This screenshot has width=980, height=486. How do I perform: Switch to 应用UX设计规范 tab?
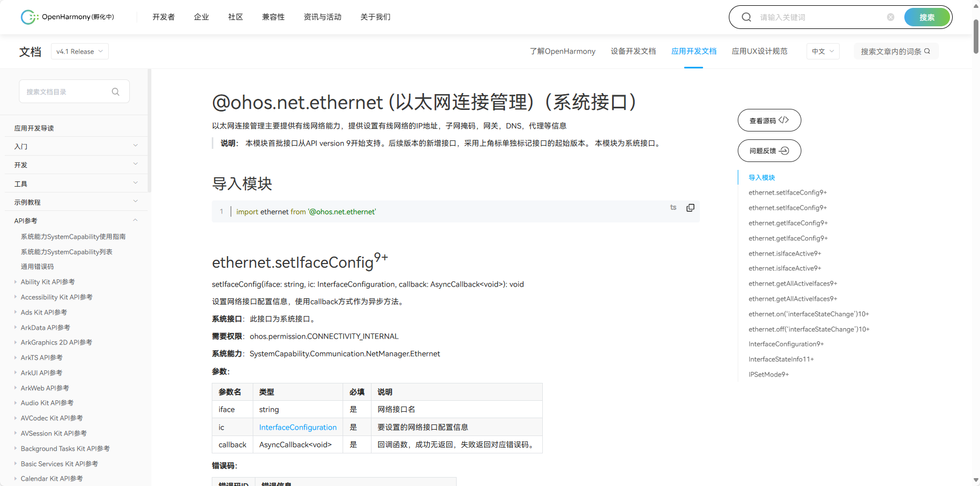pyautogui.click(x=759, y=51)
